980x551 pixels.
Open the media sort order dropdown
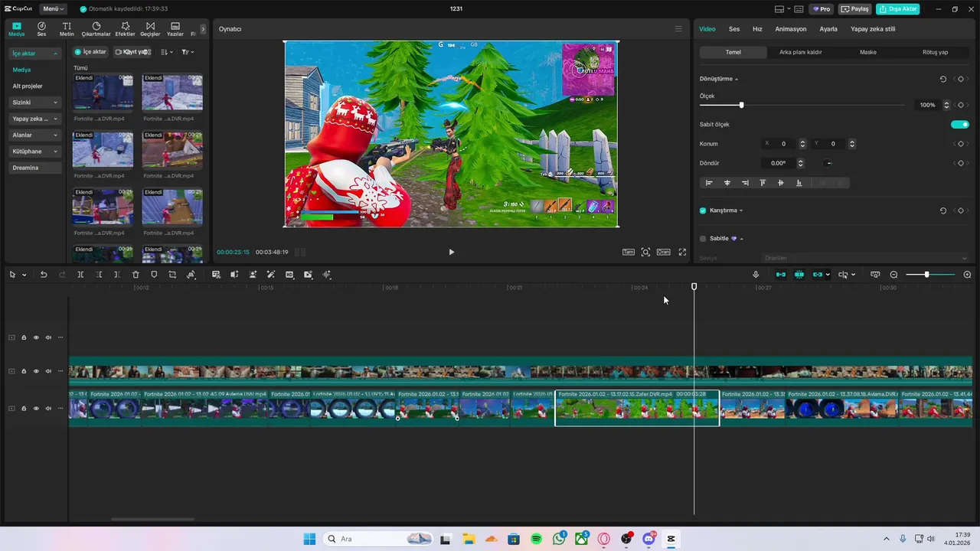(x=167, y=52)
